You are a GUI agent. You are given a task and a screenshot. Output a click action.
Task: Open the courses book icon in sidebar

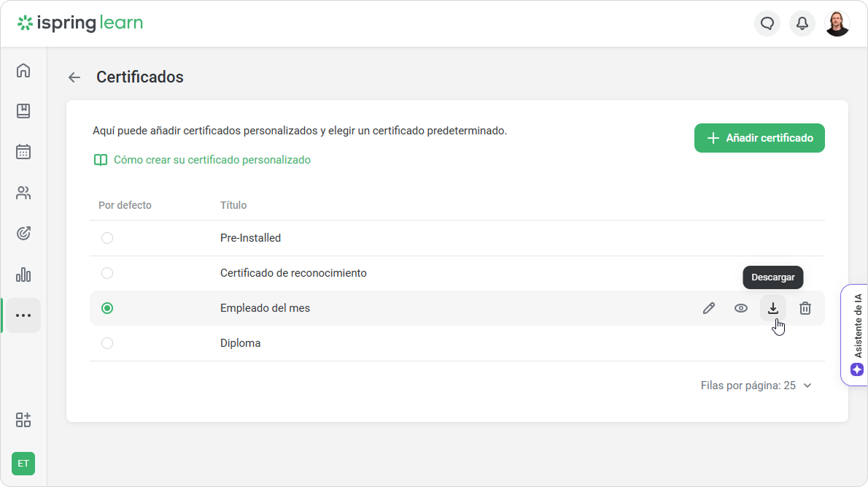[23, 111]
